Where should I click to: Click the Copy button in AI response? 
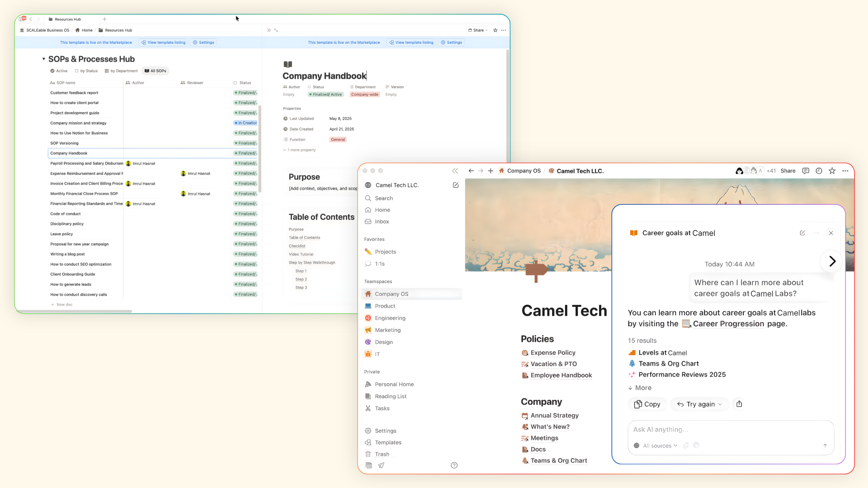647,404
